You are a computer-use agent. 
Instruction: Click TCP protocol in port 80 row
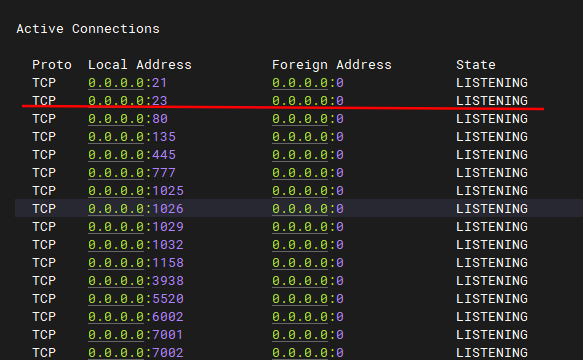[44, 119]
